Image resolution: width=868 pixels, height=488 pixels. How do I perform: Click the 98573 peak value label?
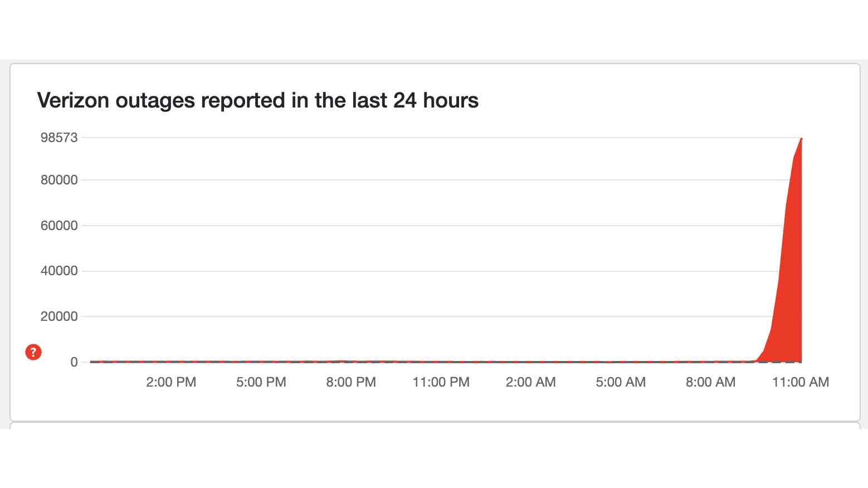[59, 138]
